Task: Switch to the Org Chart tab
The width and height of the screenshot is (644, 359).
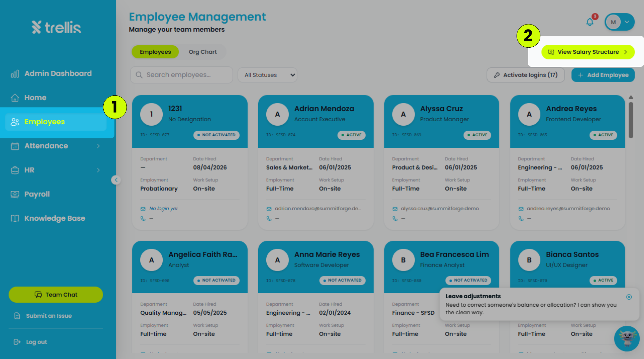Action: point(203,52)
